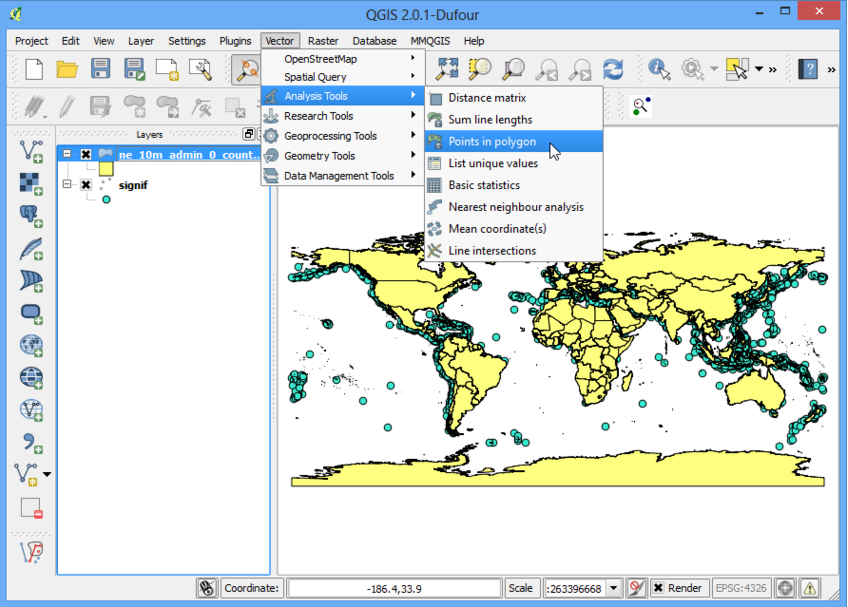Toggle mouse extents display icon near Coordinate

click(x=207, y=588)
